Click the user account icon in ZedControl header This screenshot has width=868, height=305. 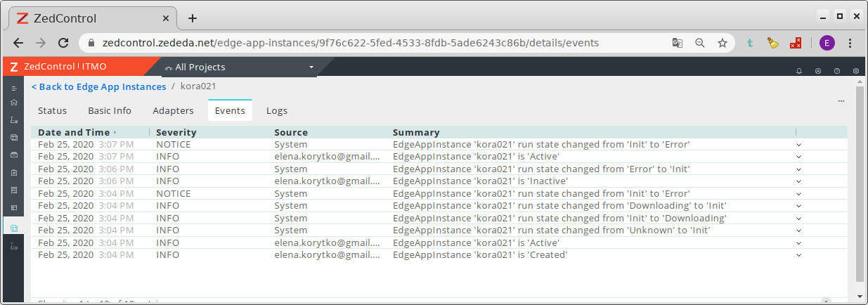tap(818, 71)
